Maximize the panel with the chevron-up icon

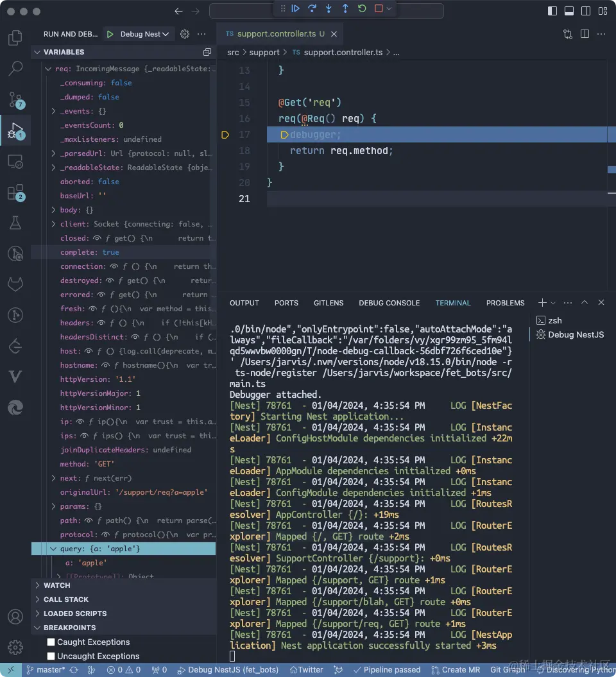click(585, 302)
